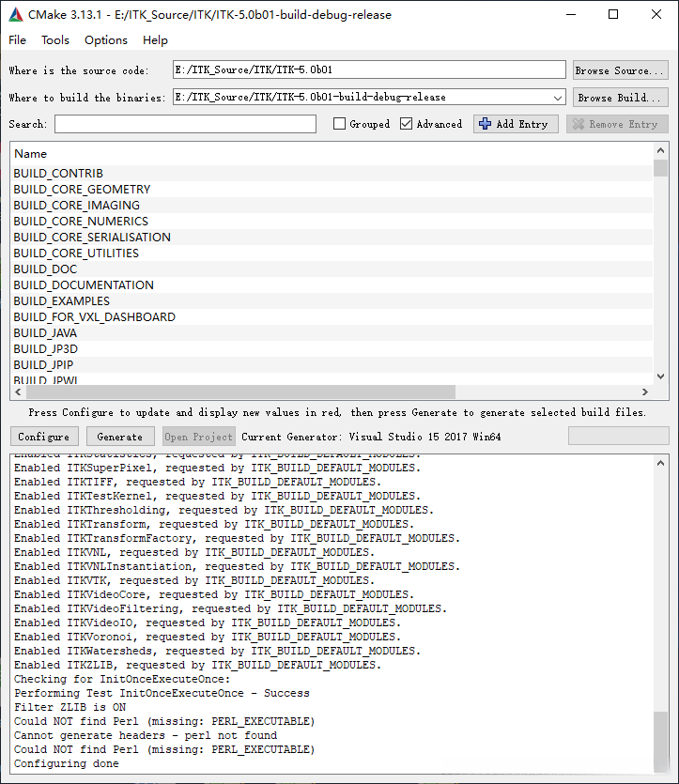679x784 pixels.
Task: Open the File menu
Action: 18,40
